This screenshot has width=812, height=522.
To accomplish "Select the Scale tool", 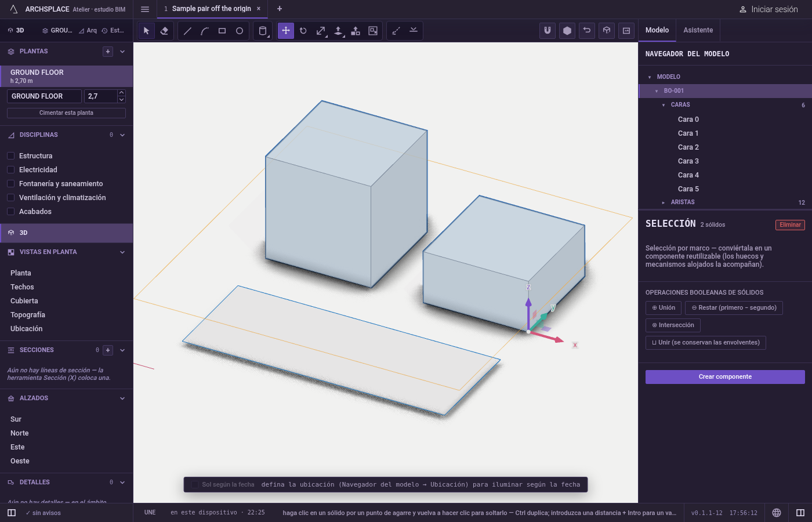I will coord(321,31).
